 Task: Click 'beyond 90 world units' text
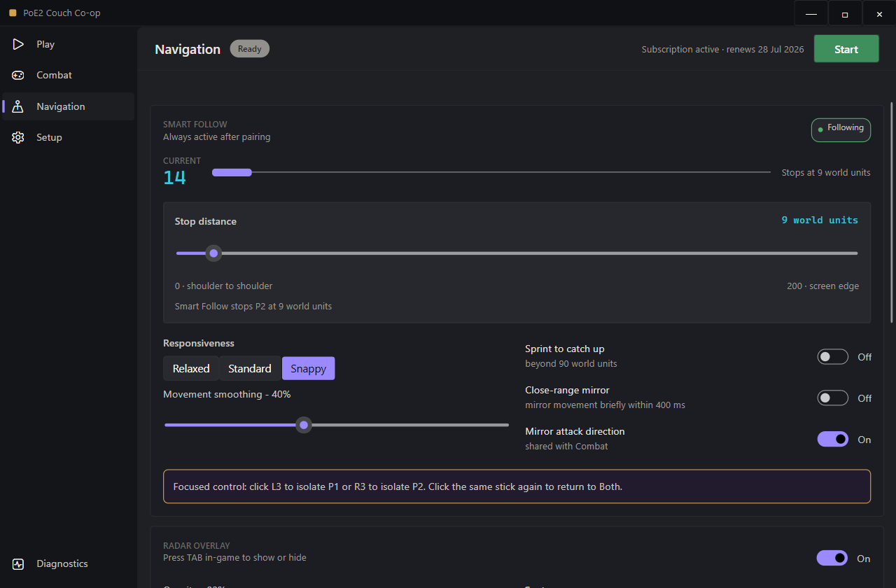tap(571, 364)
